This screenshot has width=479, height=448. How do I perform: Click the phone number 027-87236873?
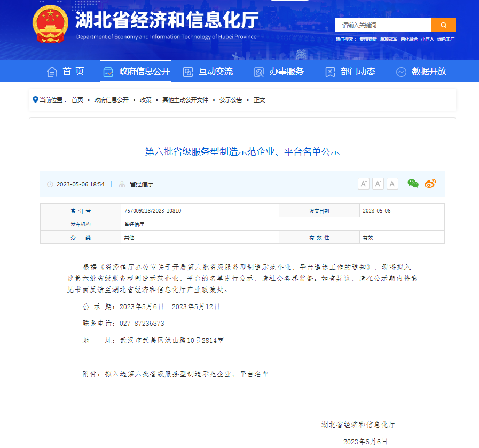(x=142, y=324)
